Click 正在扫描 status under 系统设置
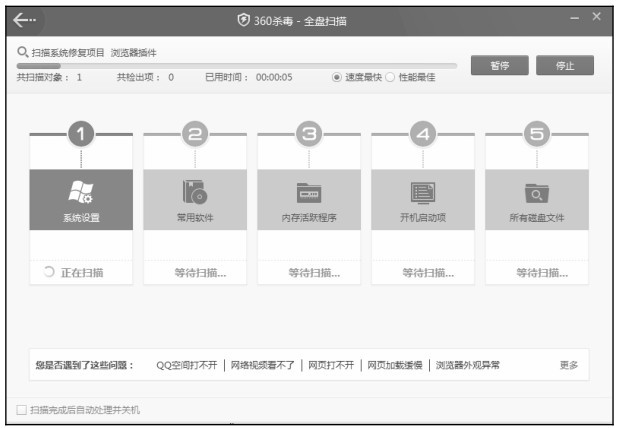The height and width of the screenshot is (428, 617). pyautogui.click(x=82, y=273)
